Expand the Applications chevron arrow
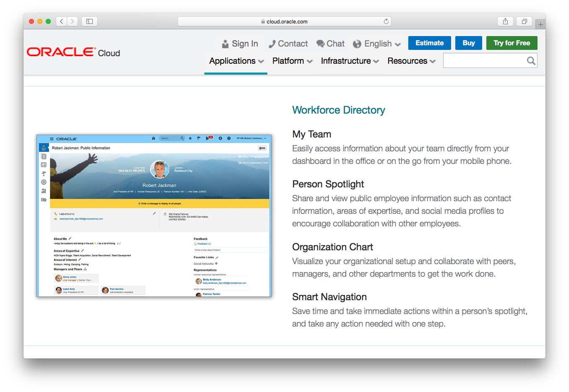This screenshot has width=569, height=392. [261, 62]
